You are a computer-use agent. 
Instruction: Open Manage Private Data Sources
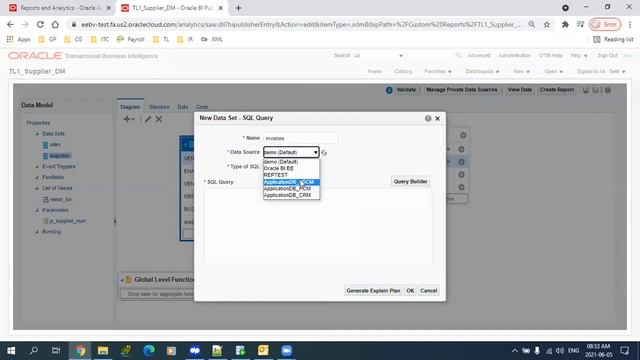[462, 90]
